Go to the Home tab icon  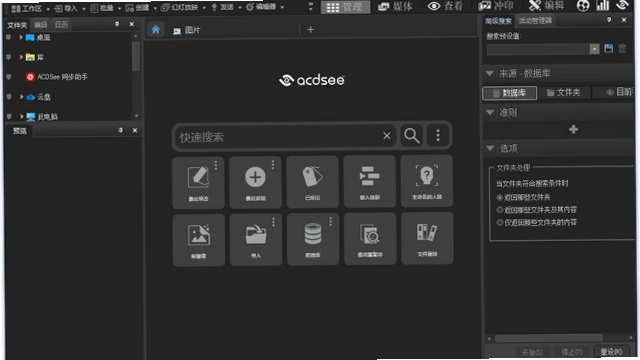[x=156, y=30]
